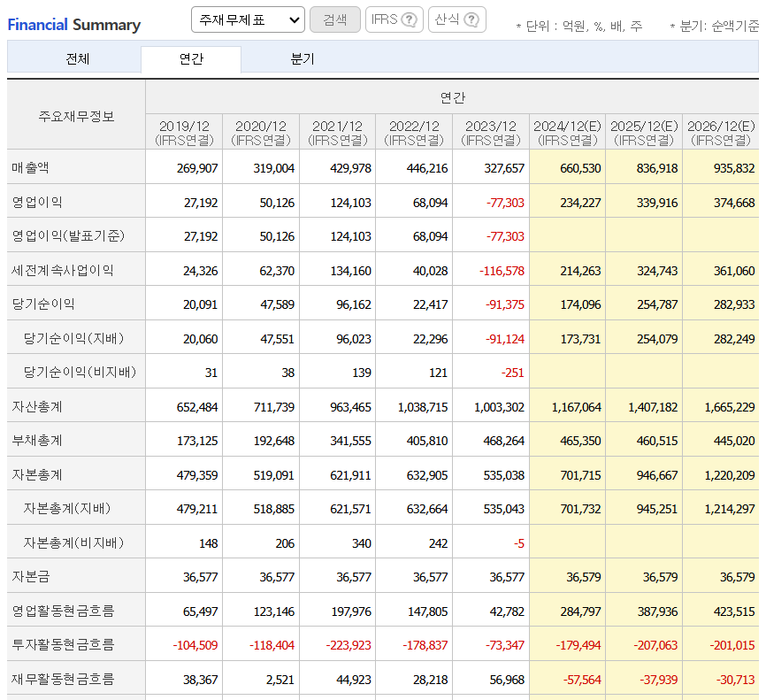
Task: Click the 당기순이익 row label
Action: (x=43, y=304)
